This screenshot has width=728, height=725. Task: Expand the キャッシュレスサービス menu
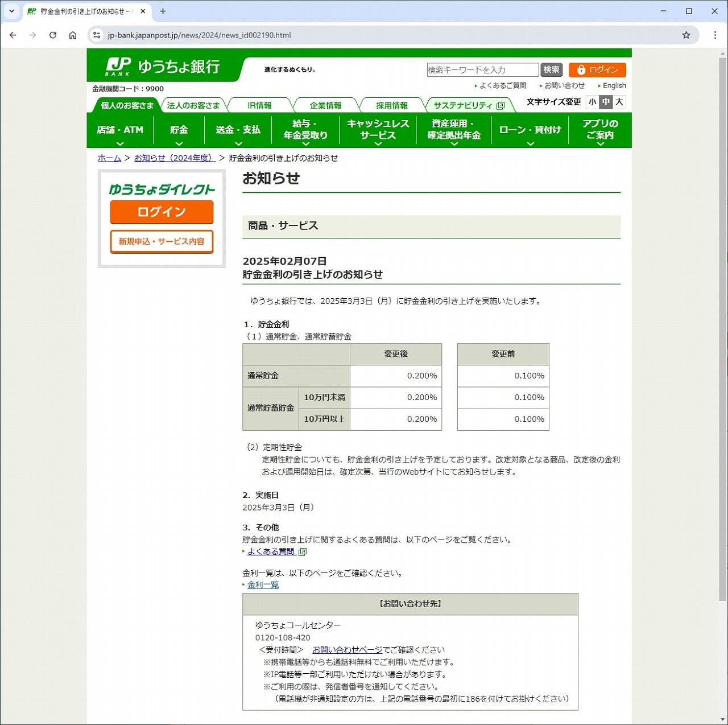pyautogui.click(x=378, y=130)
